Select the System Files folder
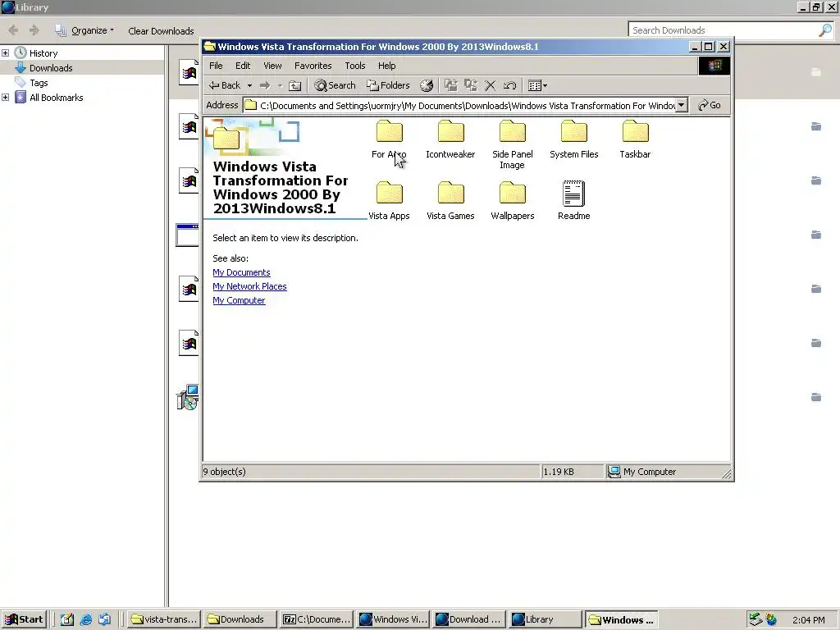Viewport: 840px width, 630px height. [573, 139]
